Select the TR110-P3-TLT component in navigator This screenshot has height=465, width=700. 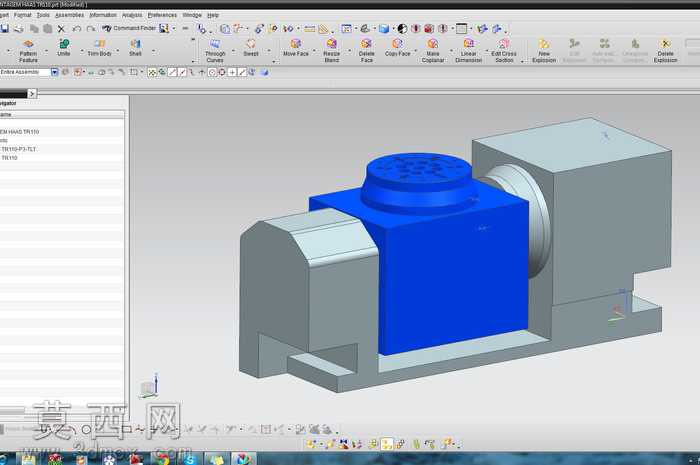18,149
